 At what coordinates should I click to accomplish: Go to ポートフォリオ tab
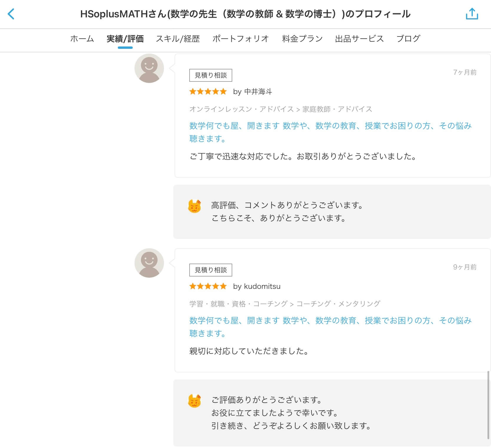240,39
